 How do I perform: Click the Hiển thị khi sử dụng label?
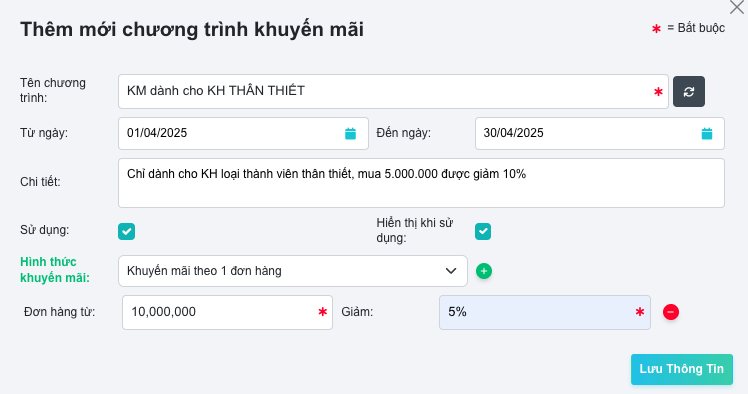(x=415, y=230)
